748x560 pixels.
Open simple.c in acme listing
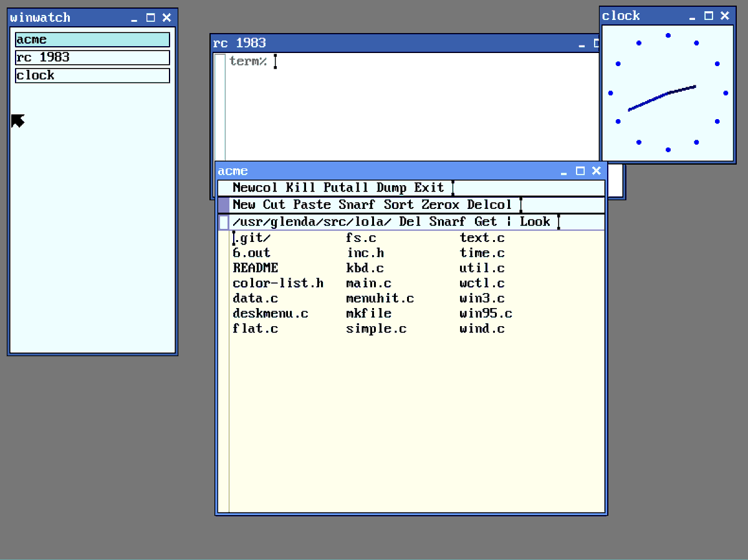point(376,329)
